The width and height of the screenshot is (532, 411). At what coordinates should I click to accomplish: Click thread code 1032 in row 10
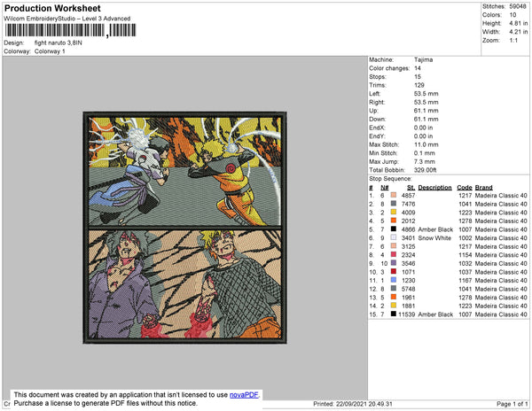point(465,263)
